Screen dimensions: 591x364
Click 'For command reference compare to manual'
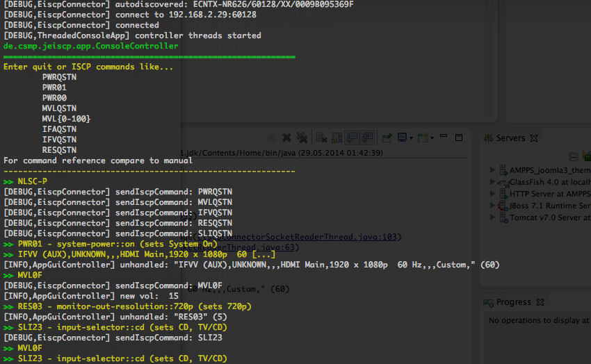[x=98, y=160]
